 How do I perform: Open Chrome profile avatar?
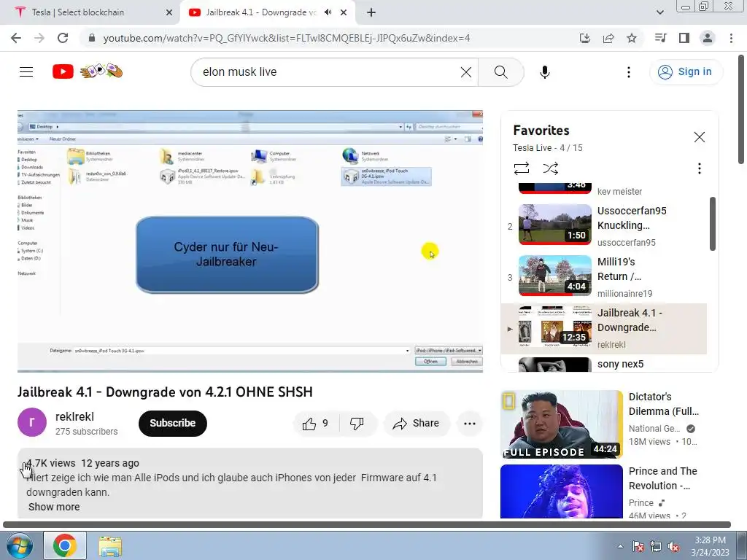(708, 38)
